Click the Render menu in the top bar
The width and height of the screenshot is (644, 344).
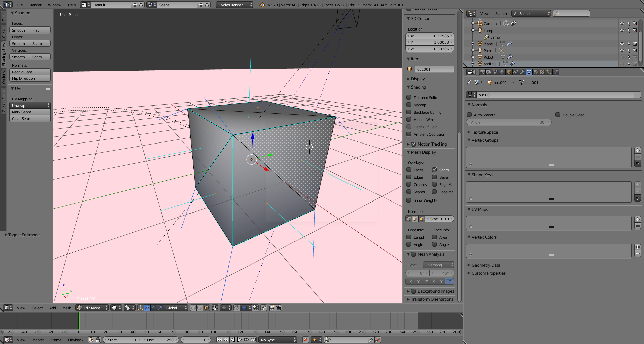click(35, 5)
